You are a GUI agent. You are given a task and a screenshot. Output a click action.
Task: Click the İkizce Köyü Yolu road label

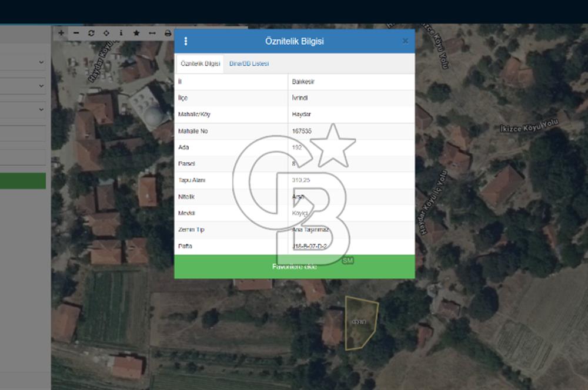530,126
